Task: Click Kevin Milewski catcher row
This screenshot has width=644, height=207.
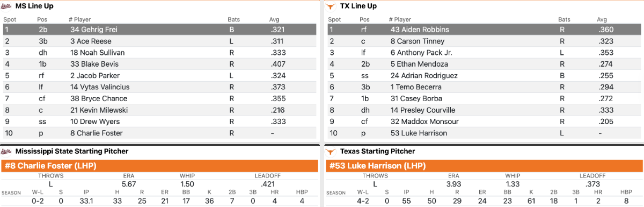Action: 159,110
